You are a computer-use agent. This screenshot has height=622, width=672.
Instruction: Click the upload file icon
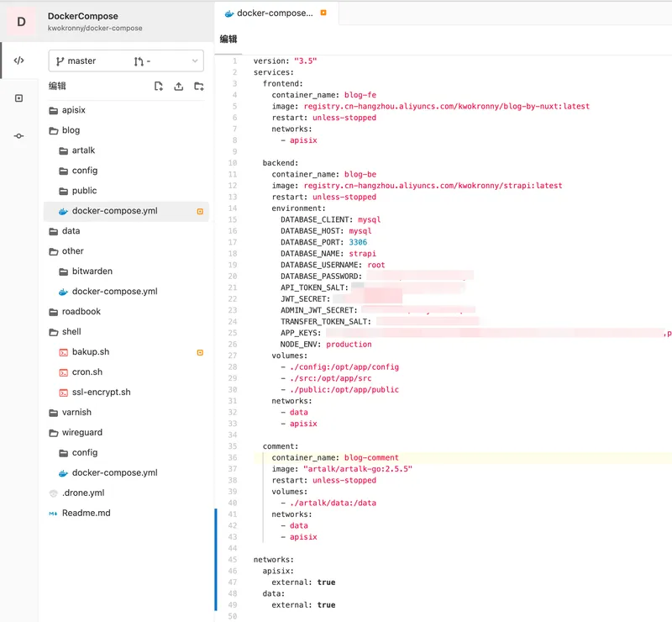pos(178,86)
